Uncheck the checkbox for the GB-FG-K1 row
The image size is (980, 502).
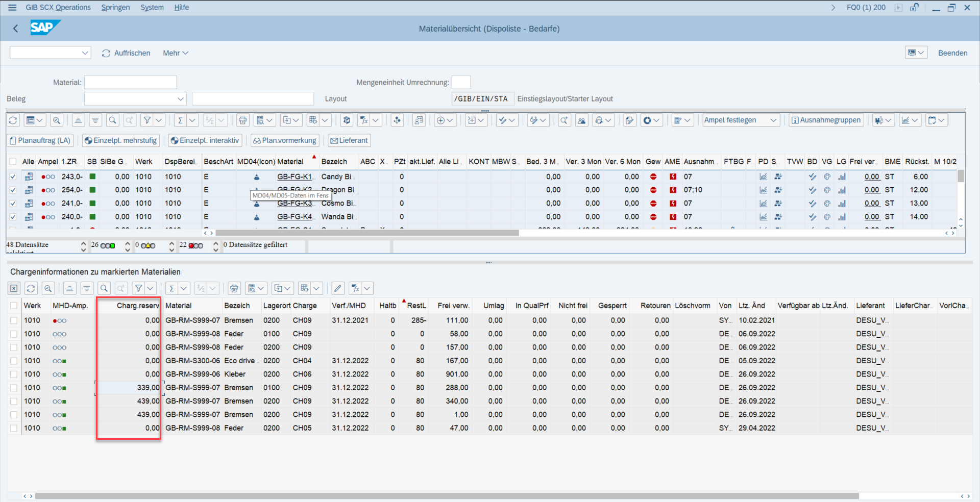pyautogui.click(x=13, y=177)
